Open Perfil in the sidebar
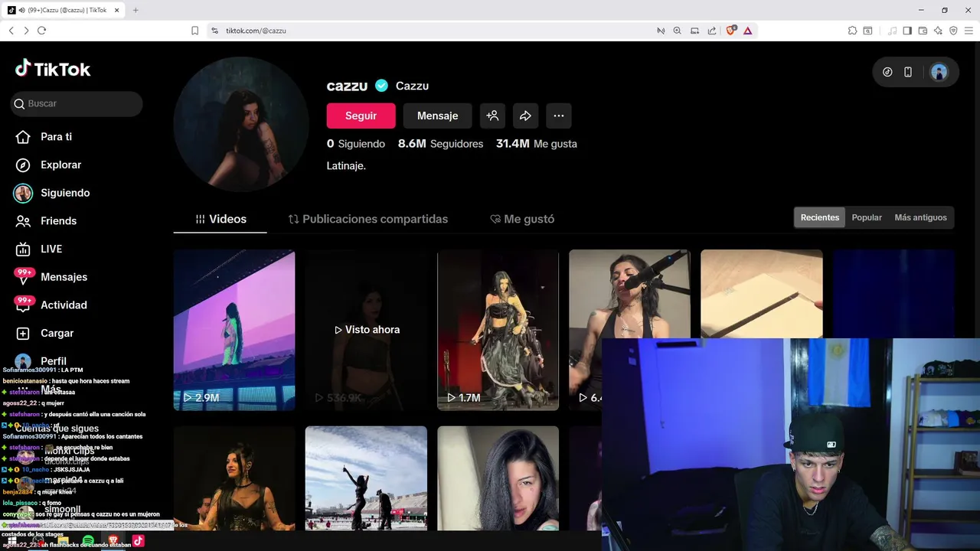 tap(41, 361)
